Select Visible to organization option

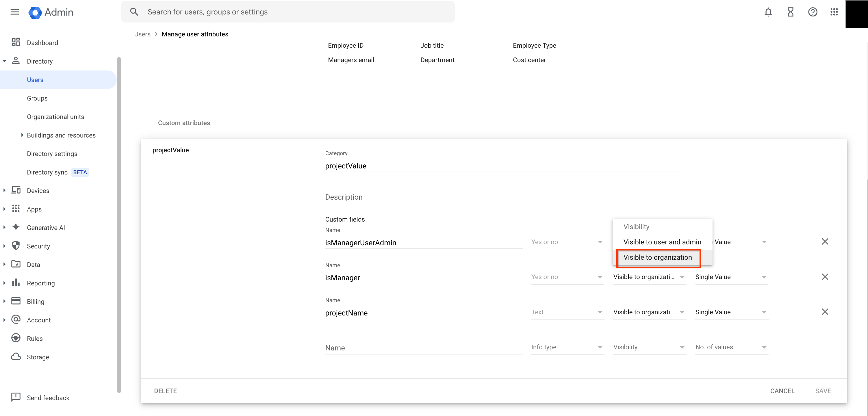click(x=658, y=257)
